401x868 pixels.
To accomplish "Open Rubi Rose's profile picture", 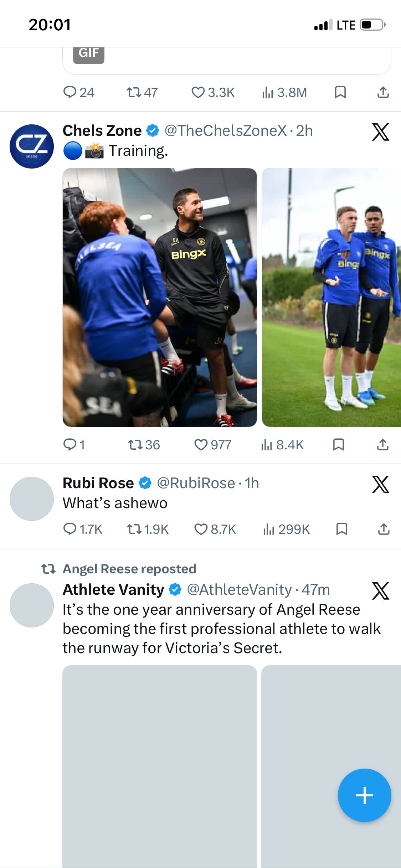I will (x=32, y=498).
